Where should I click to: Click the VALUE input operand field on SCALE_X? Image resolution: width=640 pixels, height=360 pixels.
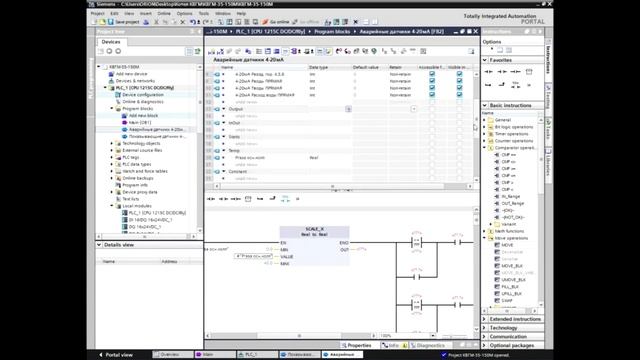(253, 256)
